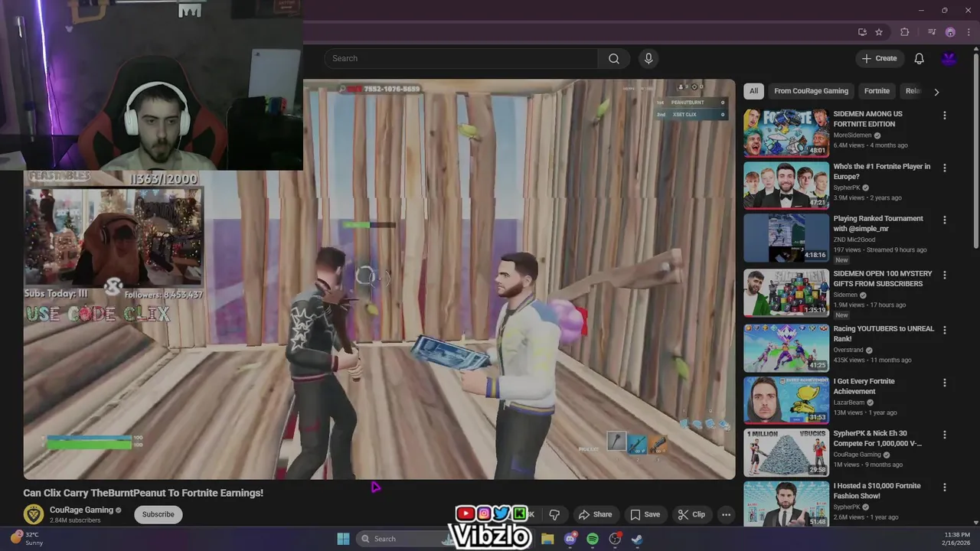Click the Clip button
980x551 pixels.
coord(691,514)
